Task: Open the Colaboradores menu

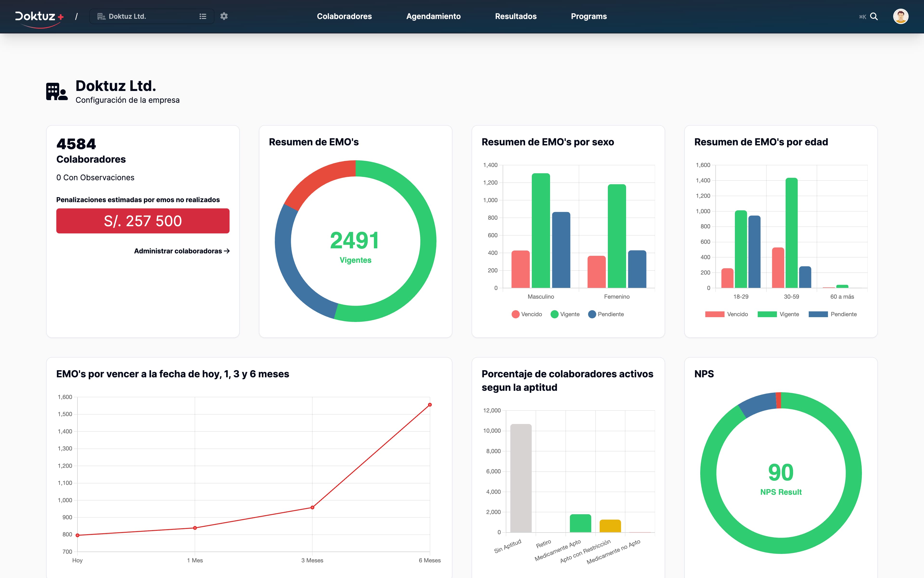Action: pos(344,16)
